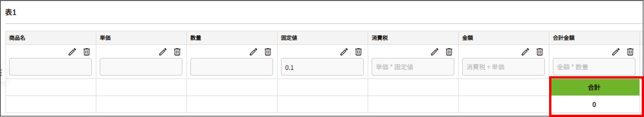Click the edit pencil for 単価 column
The image size is (644, 117).
click(x=163, y=52)
